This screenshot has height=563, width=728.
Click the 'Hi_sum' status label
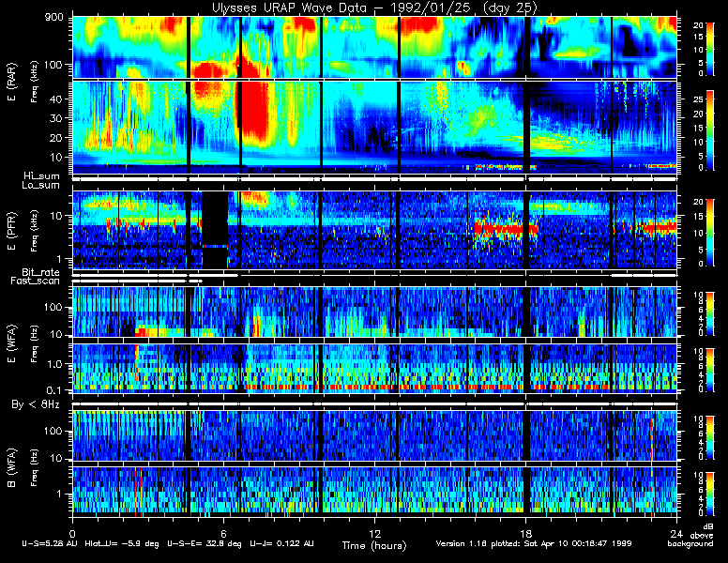pos(42,176)
